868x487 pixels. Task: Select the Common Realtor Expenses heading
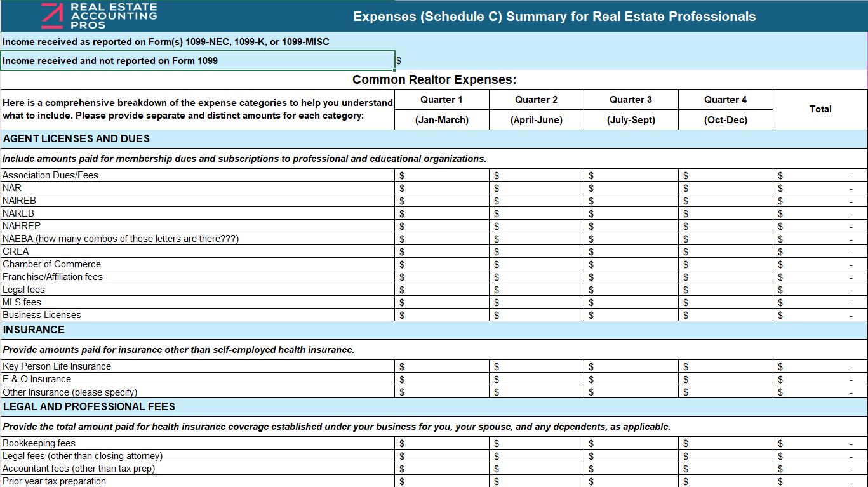434,79
